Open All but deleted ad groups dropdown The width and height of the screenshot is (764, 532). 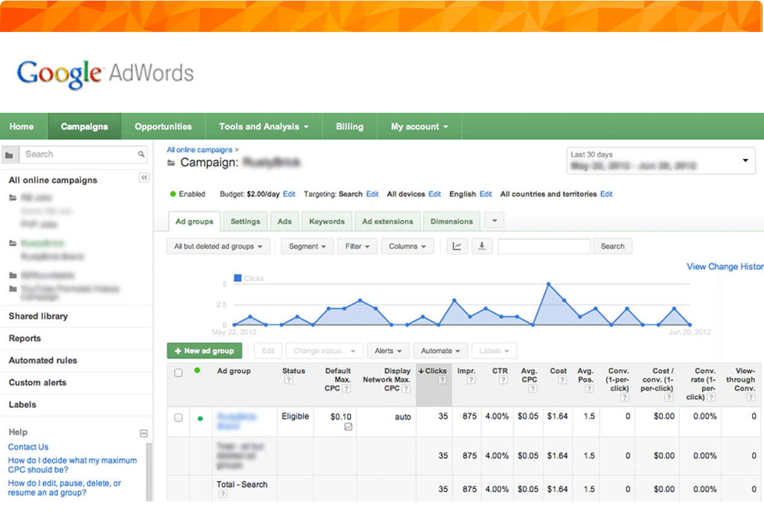point(218,246)
